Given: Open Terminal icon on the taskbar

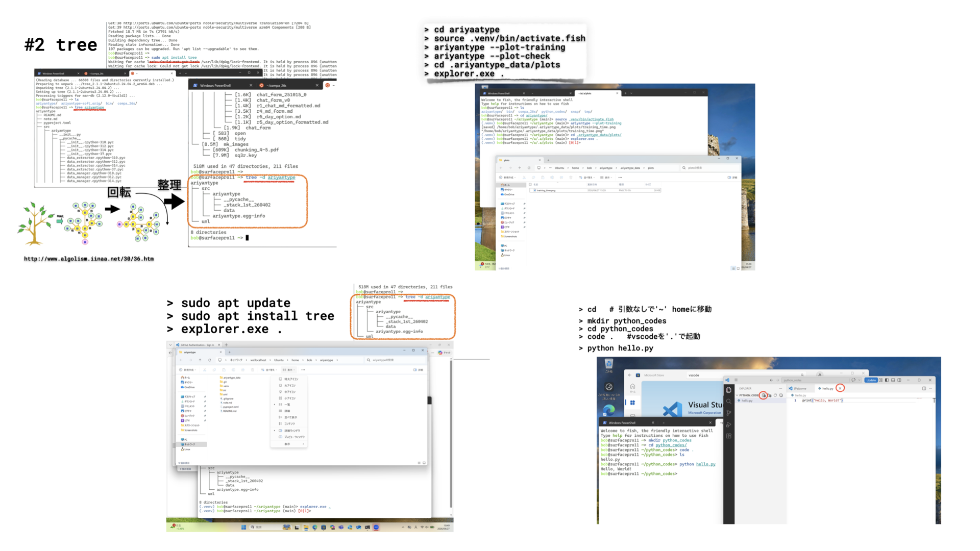Looking at the screenshot, I should click(x=367, y=527).
